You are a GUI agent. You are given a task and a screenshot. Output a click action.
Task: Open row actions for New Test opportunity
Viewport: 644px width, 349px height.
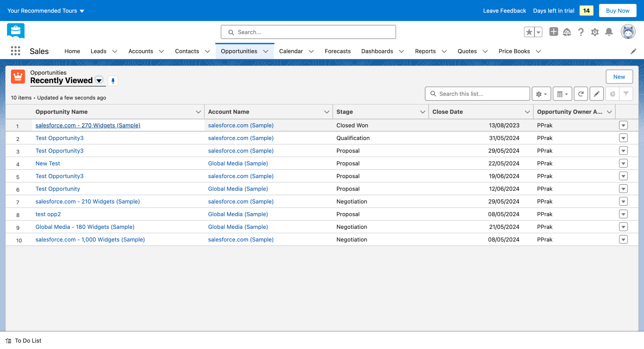pos(623,163)
